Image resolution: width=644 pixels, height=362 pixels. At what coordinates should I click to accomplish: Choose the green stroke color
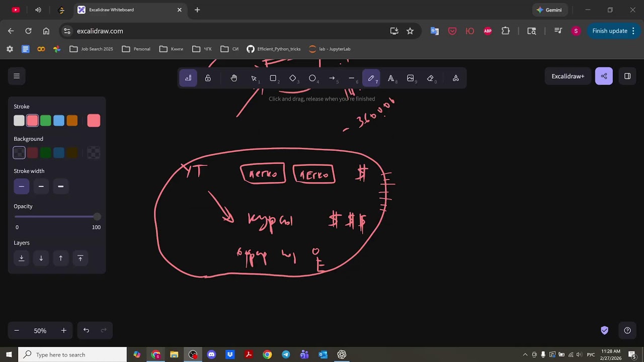45,121
